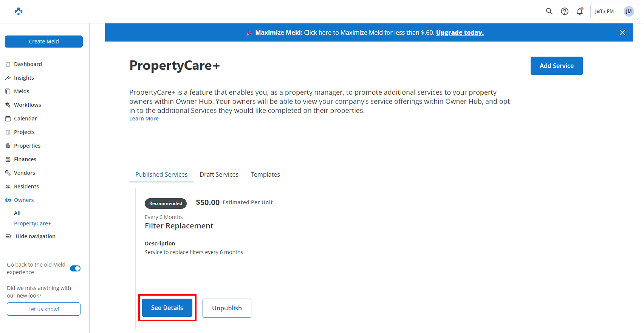Open Dashboard from the sidebar
Image resolution: width=644 pixels, height=333 pixels.
pyautogui.click(x=28, y=64)
